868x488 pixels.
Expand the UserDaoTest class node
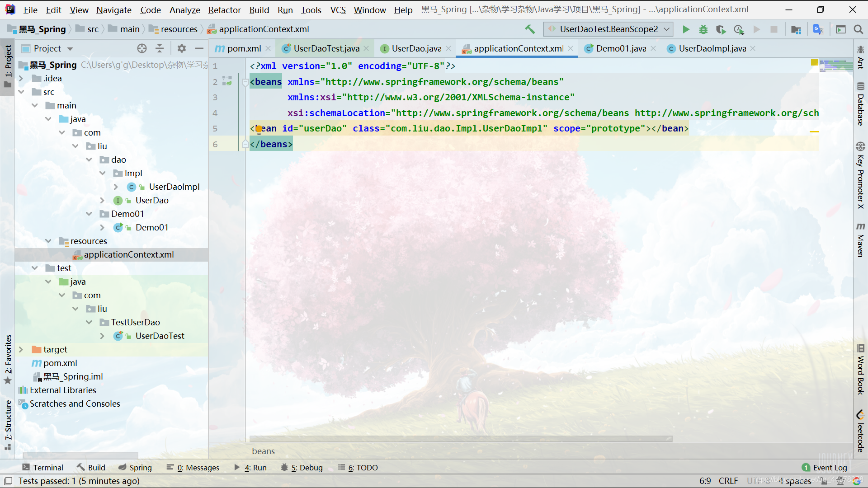(102, 336)
